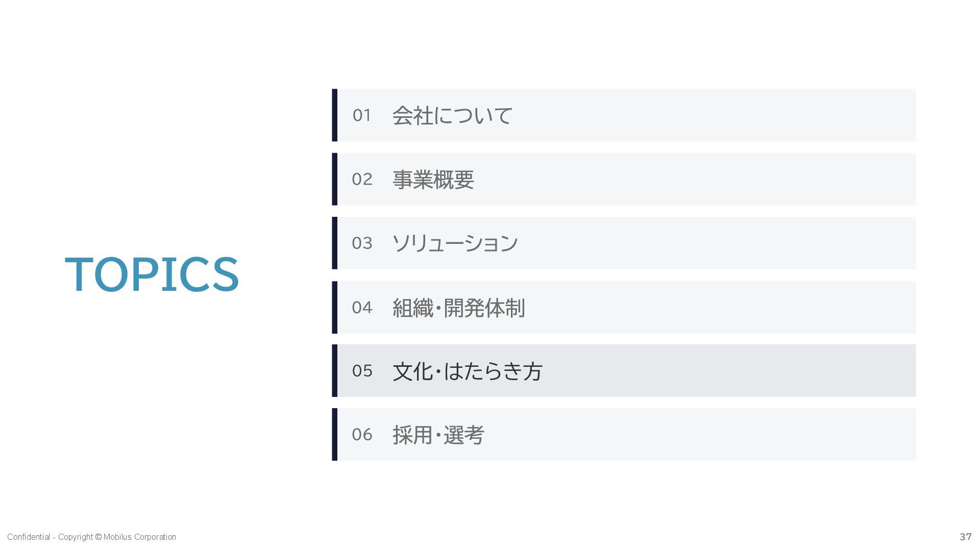Click the number 02 label
Viewport: 980px width, 551px height.
(x=362, y=179)
